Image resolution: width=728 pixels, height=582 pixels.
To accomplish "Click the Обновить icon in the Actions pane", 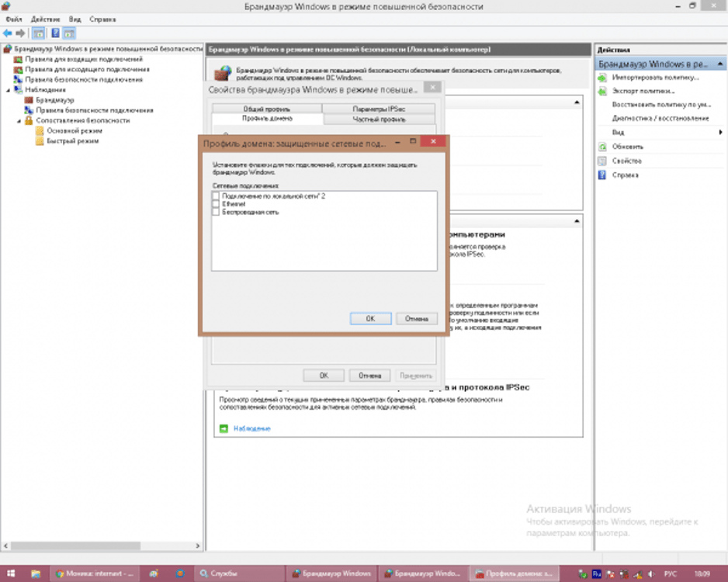I will pyautogui.click(x=602, y=147).
